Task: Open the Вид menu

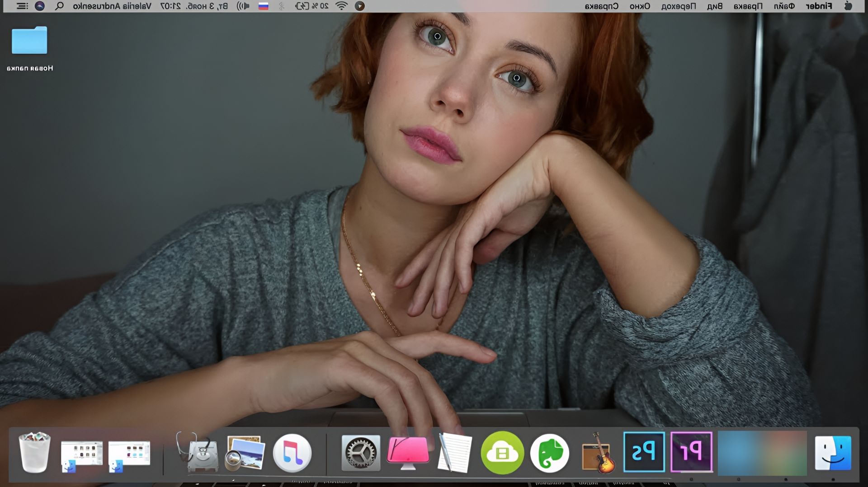Action: (x=715, y=6)
